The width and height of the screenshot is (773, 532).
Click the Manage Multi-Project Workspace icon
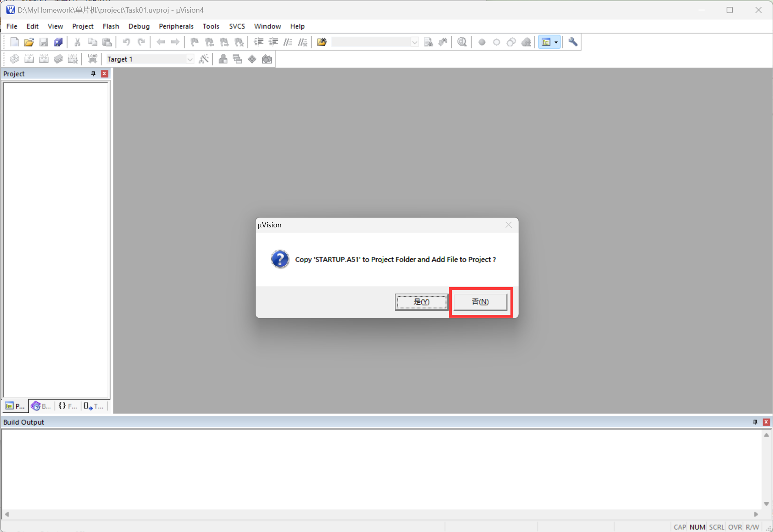tap(237, 59)
